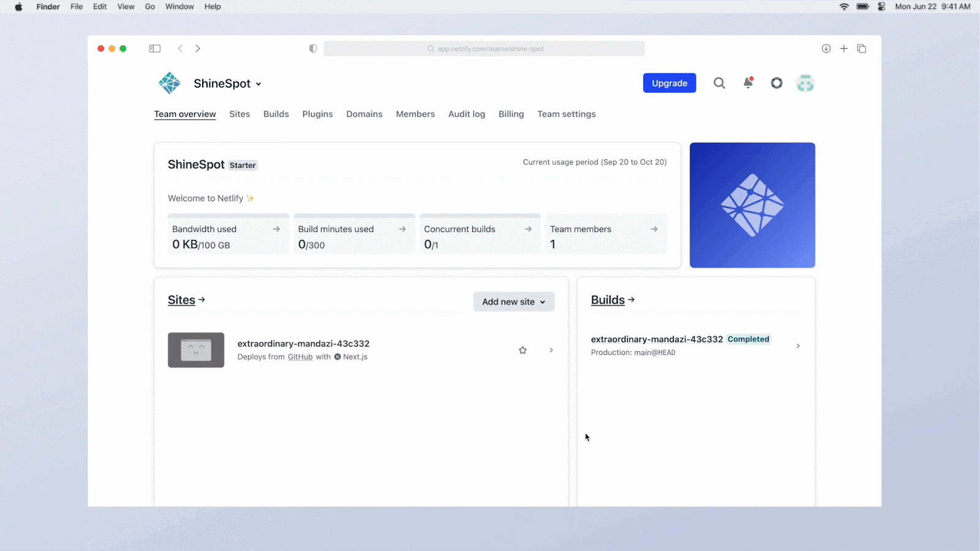Open the notifications bell
Viewport: 980px width, 551px height.
click(748, 83)
